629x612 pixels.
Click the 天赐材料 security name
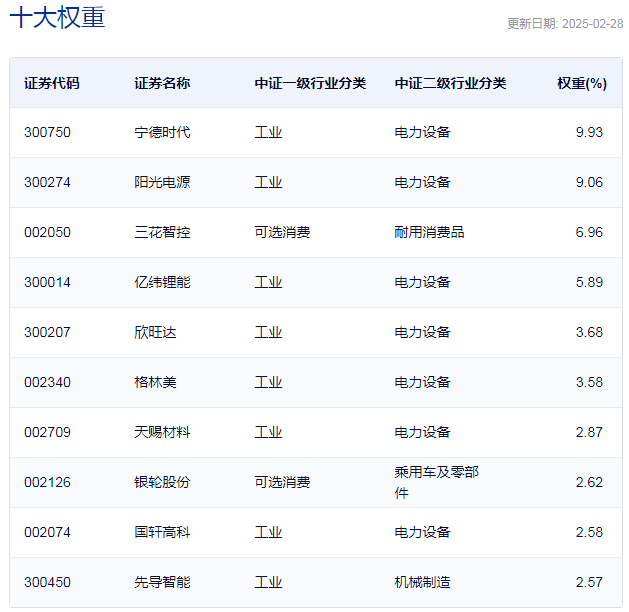162,432
